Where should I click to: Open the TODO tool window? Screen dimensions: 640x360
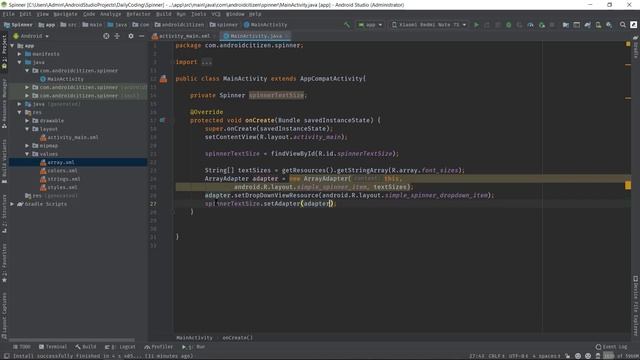pyautogui.click(x=22, y=347)
